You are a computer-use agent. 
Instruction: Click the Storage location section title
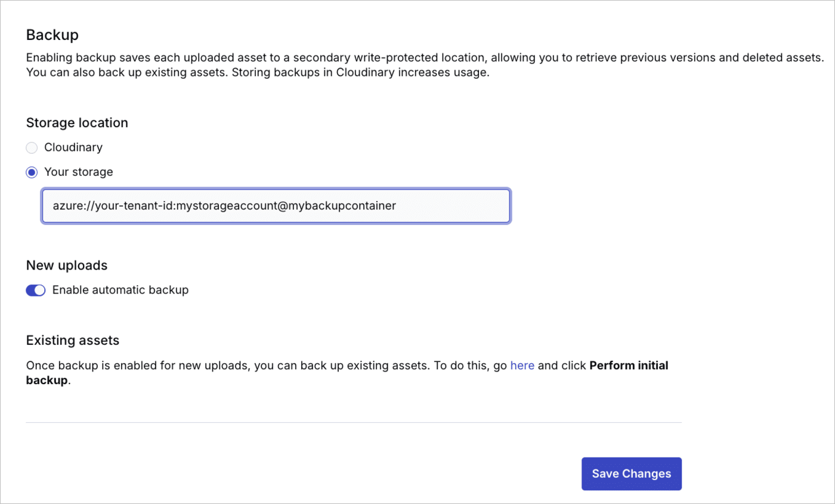pos(76,122)
